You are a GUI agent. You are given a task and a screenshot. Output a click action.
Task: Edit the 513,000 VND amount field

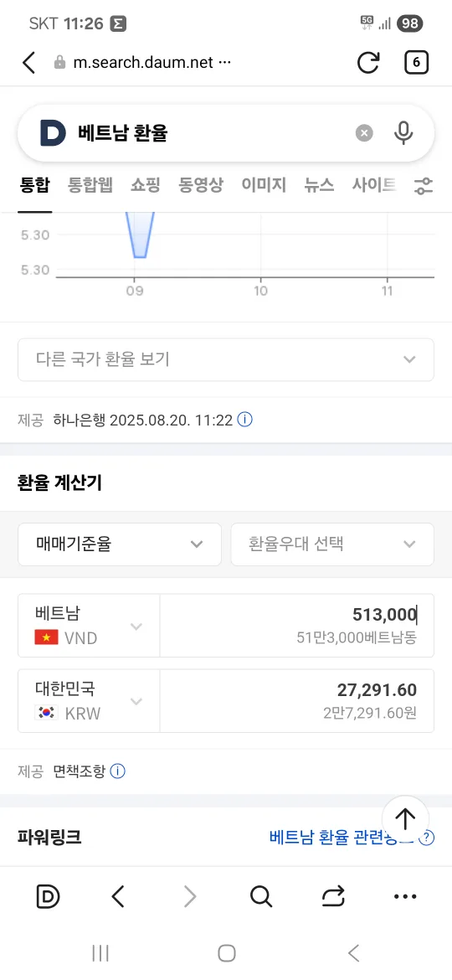pyautogui.click(x=297, y=626)
